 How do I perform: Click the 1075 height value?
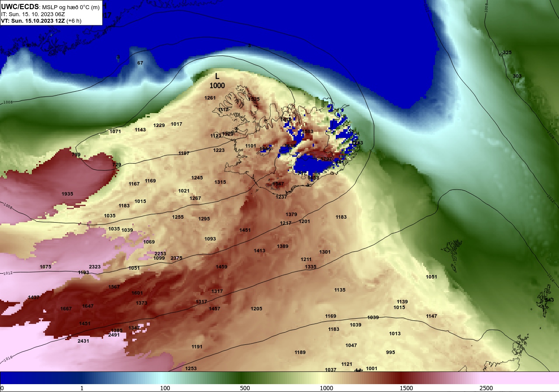[45, 267]
